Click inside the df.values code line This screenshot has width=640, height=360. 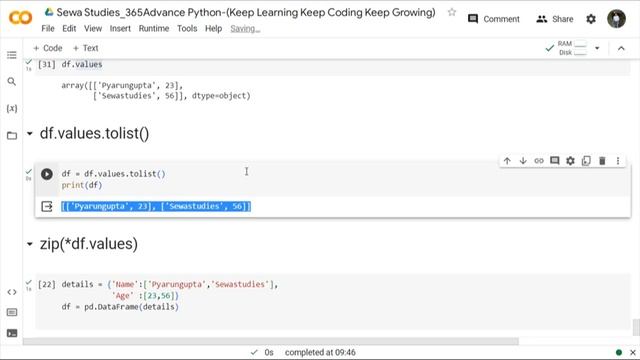(82, 64)
